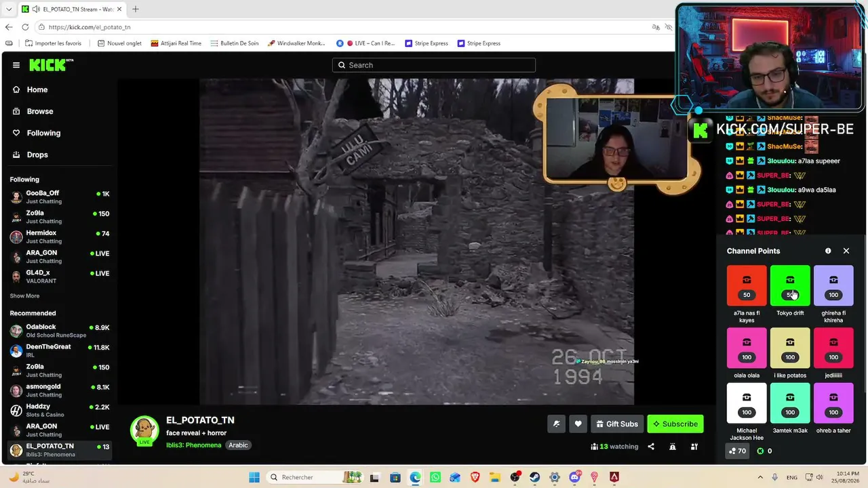
Task: Open the Attijari Real Time bookmark
Action: [176, 43]
